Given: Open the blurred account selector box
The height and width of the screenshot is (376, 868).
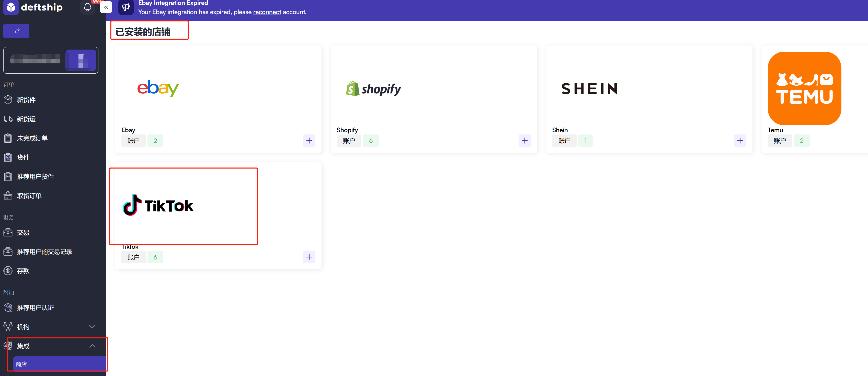Looking at the screenshot, I should pos(51,60).
